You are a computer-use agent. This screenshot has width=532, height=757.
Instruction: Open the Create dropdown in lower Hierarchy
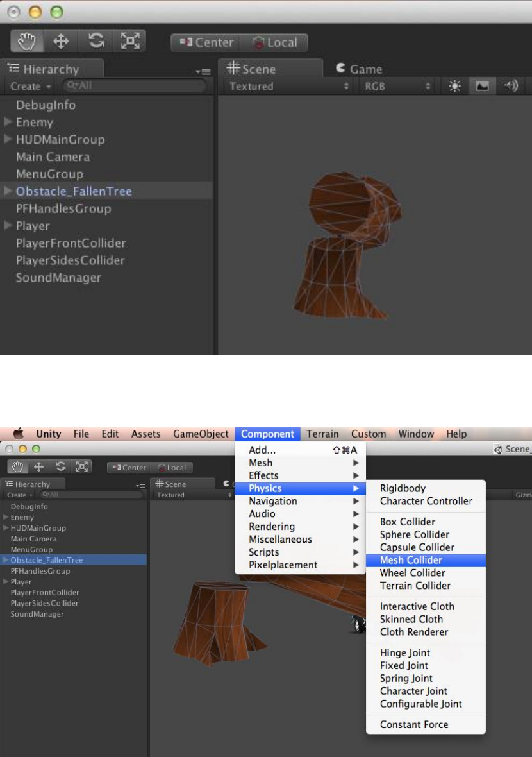[x=20, y=495]
